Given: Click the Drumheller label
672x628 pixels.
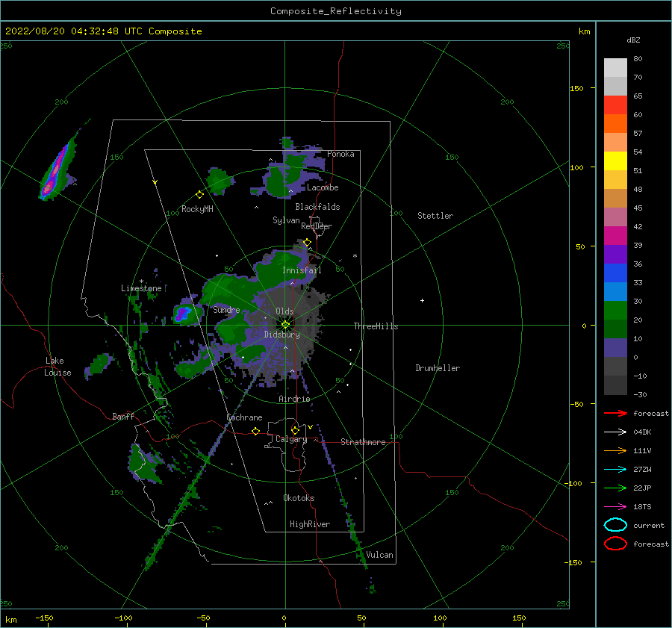Looking at the screenshot, I should pyautogui.click(x=438, y=368).
